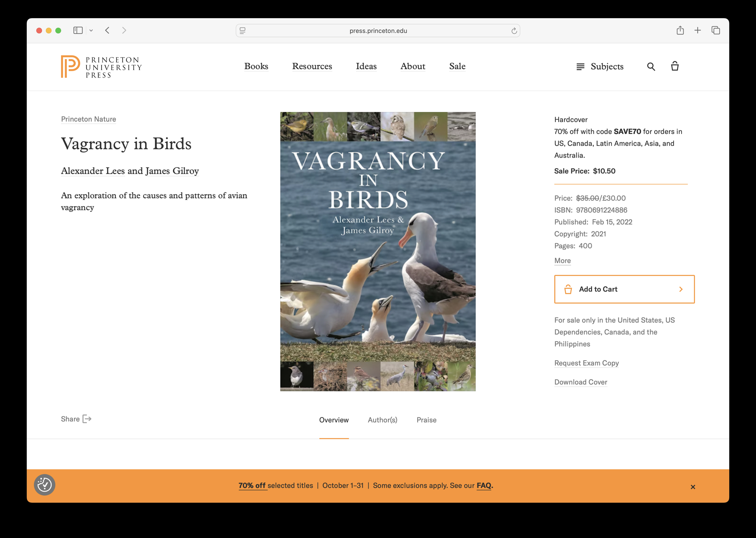The image size is (756, 538).
Task: Click the address bar URL field
Action: click(378, 31)
